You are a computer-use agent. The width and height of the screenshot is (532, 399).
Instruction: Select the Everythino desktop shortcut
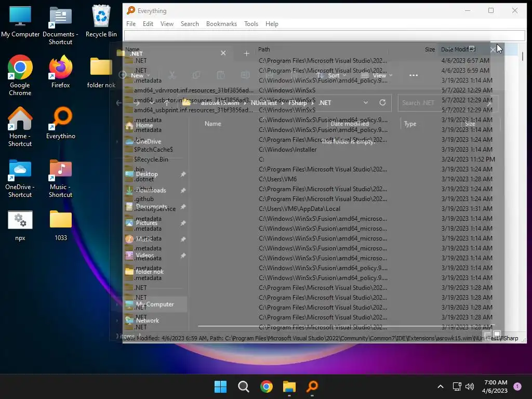pyautogui.click(x=60, y=123)
